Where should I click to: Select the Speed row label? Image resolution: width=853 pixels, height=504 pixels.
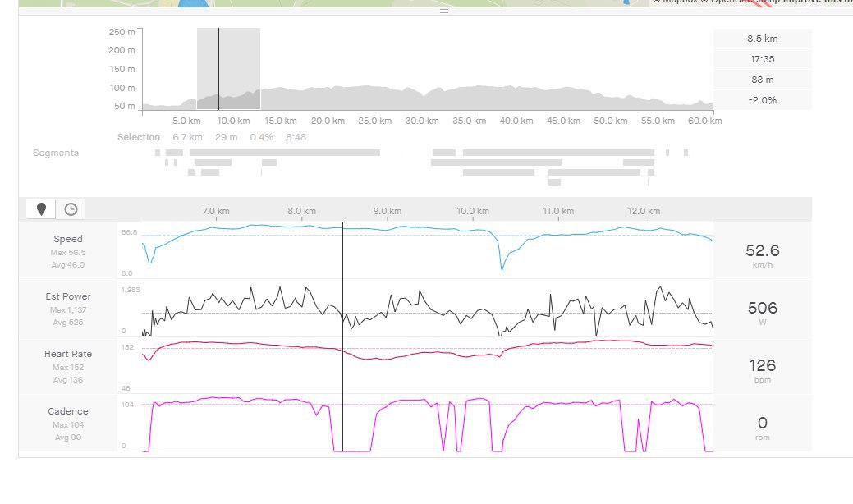click(68, 239)
